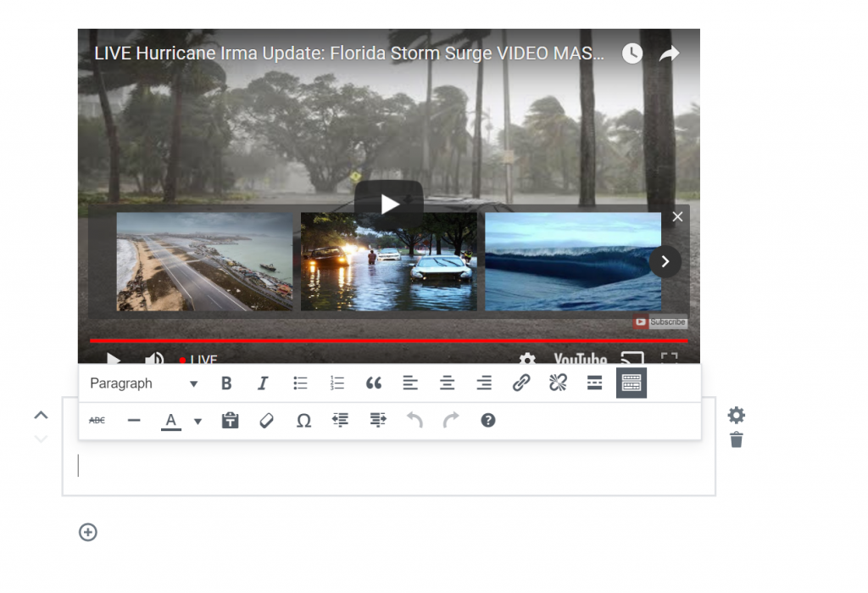Play the video with center play button
This screenshot has width=868, height=593.
coord(389,204)
